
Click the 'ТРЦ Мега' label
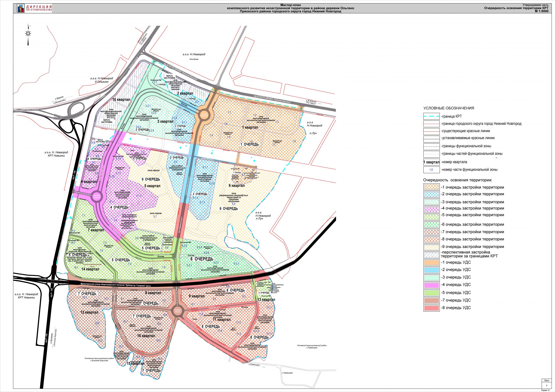coord(311,103)
